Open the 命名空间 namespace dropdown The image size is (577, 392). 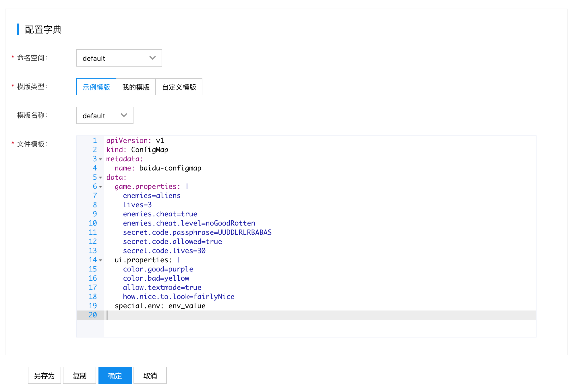point(119,58)
